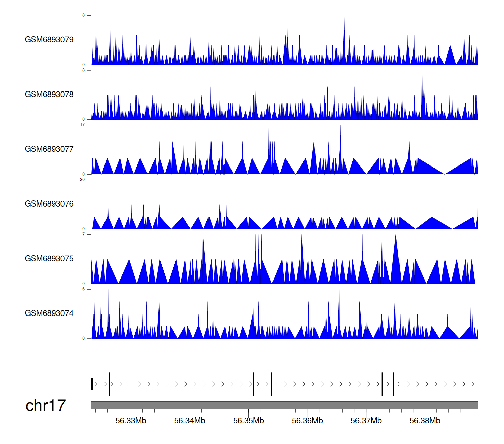Select the GSM6893078 track label

click(x=49, y=95)
